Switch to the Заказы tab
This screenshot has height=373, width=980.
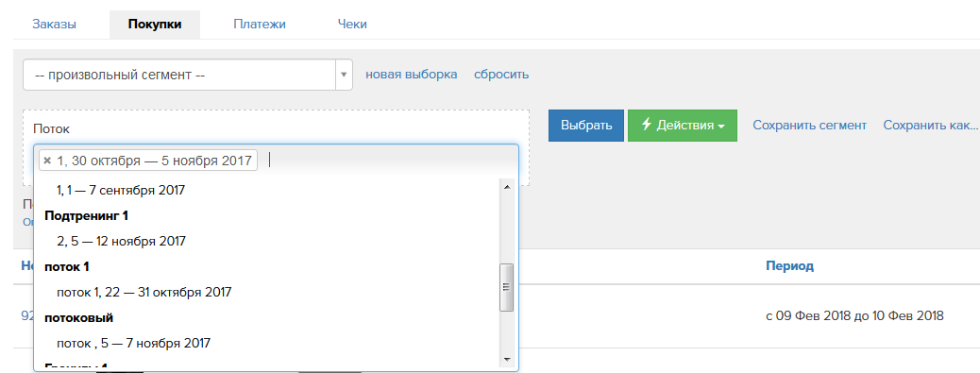[x=55, y=25]
